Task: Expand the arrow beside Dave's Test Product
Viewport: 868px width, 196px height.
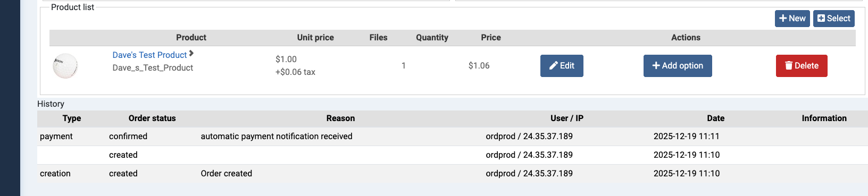Action: click(x=191, y=53)
